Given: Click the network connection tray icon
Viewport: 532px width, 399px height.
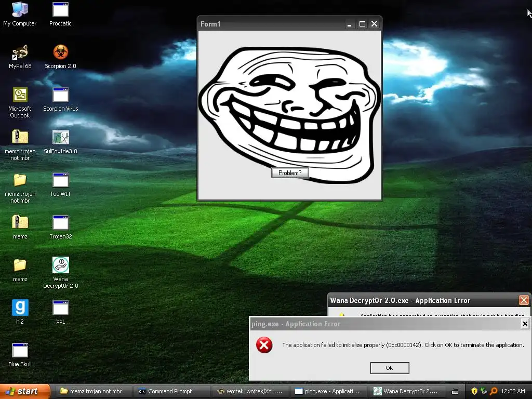Looking at the screenshot, I should tap(484, 391).
